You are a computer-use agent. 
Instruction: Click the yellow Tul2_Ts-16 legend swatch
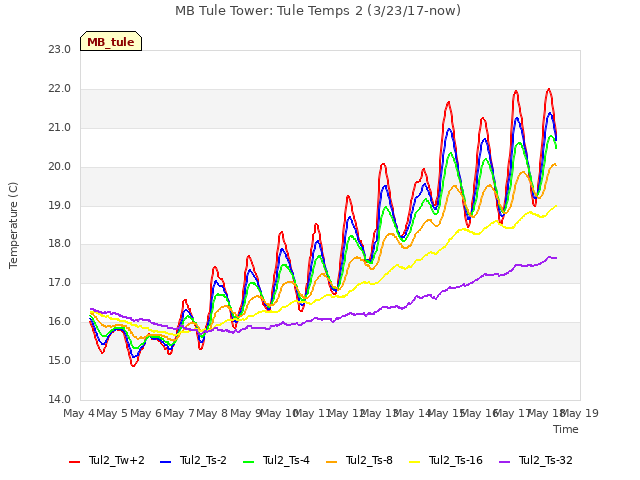coord(414,462)
